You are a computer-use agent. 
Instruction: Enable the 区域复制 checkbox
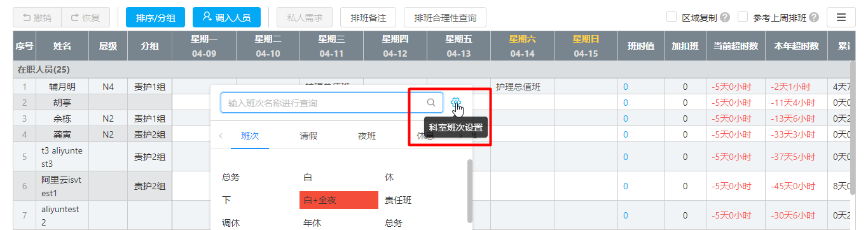click(671, 17)
